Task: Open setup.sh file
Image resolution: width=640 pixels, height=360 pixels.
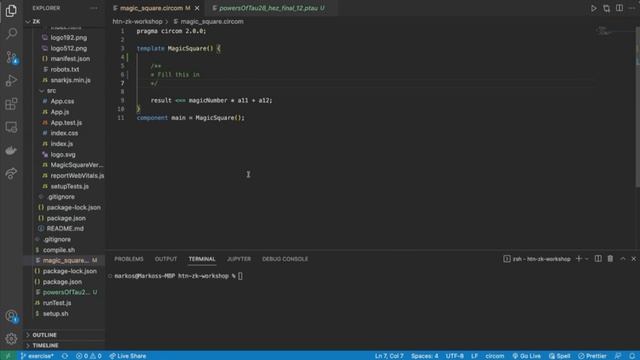Action: [56, 313]
